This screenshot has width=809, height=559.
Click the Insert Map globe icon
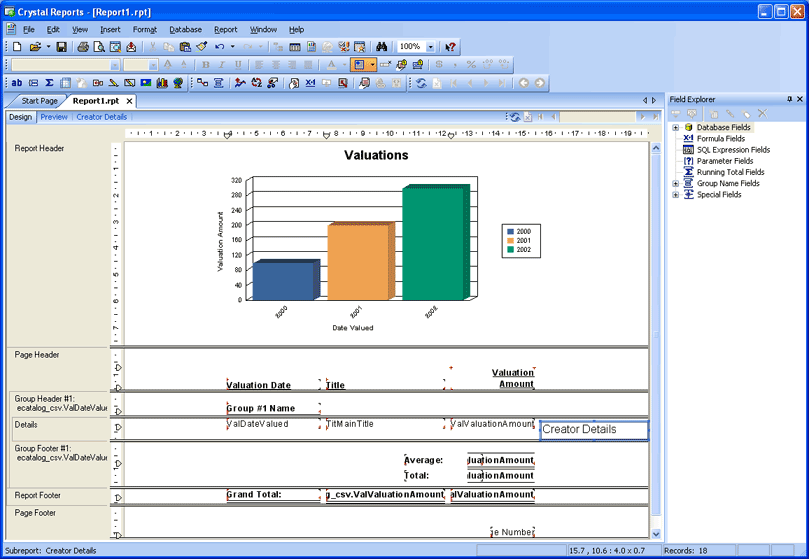click(x=178, y=83)
